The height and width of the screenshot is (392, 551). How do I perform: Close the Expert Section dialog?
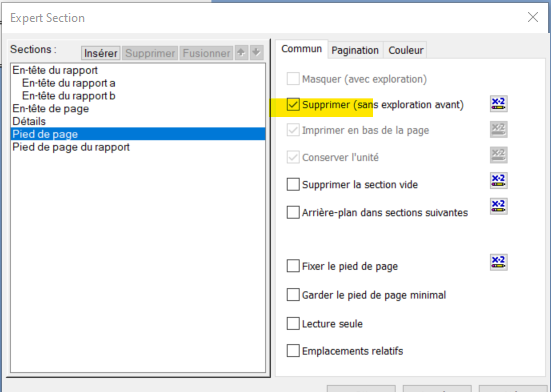(x=533, y=17)
